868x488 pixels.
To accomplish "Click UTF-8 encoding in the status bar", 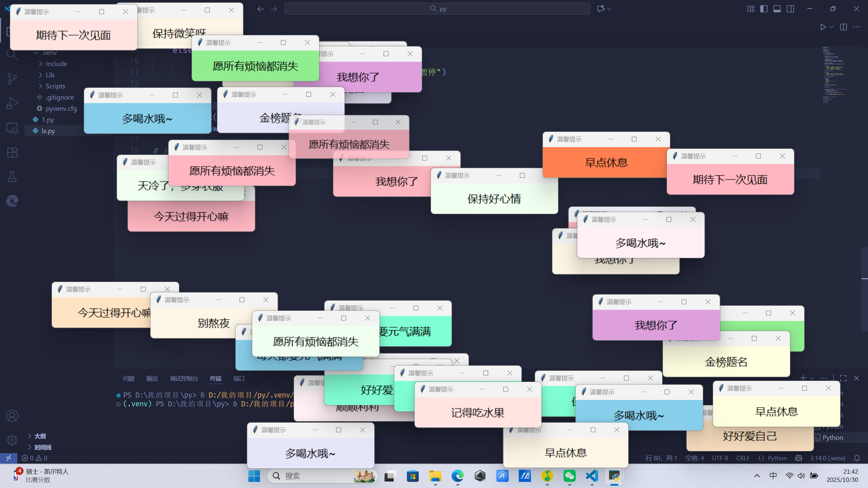I will click(x=720, y=458).
